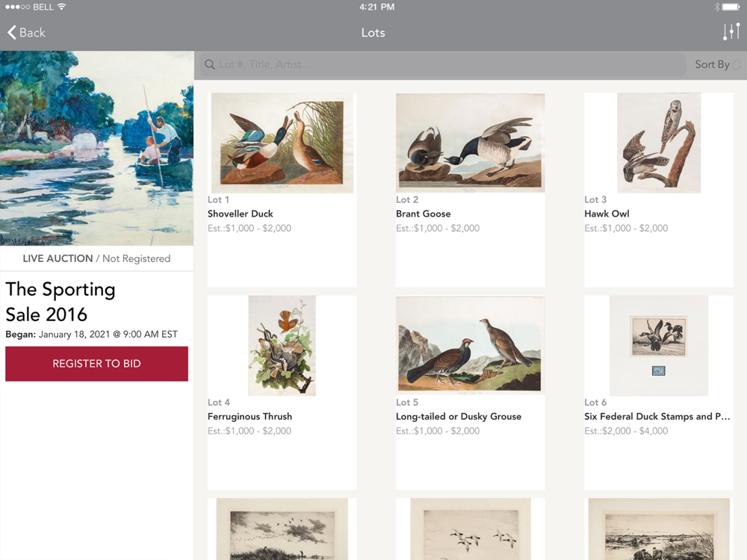Go Back to previous screen
Screen dimensions: 747x560
[x=27, y=32]
